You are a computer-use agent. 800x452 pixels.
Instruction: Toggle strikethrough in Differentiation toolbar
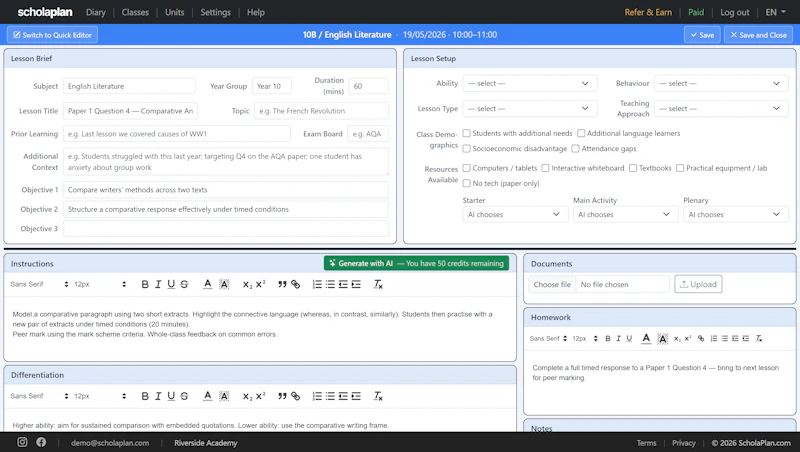[184, 396]
